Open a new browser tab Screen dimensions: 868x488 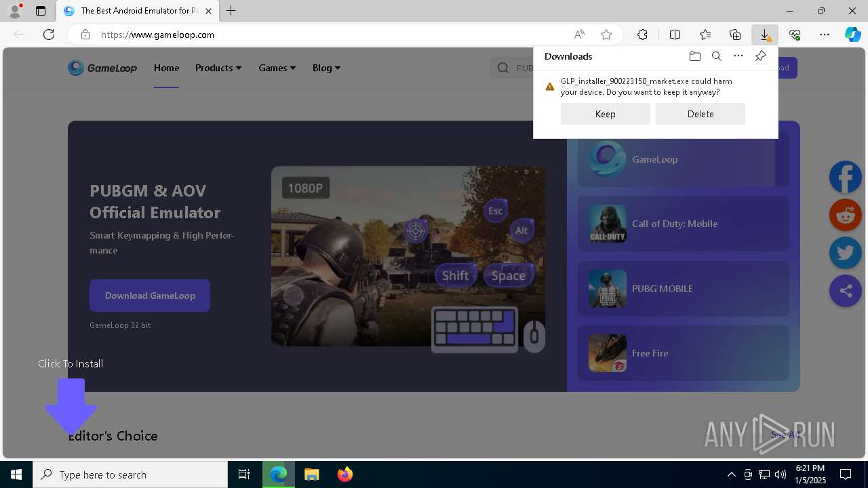point(231,11)
